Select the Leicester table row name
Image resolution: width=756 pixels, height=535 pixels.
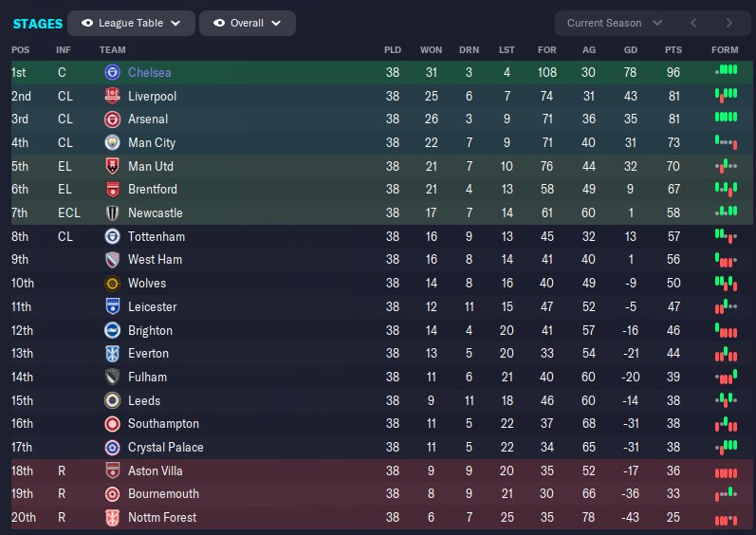tap(152, 307)
